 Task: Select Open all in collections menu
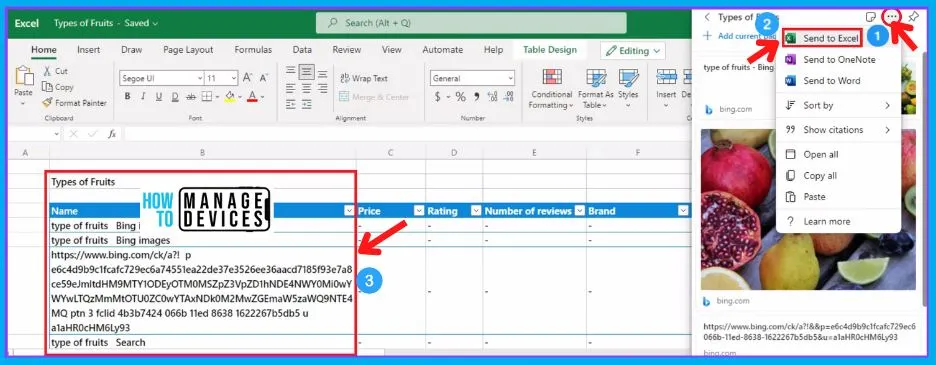click(x=838, y=155)
